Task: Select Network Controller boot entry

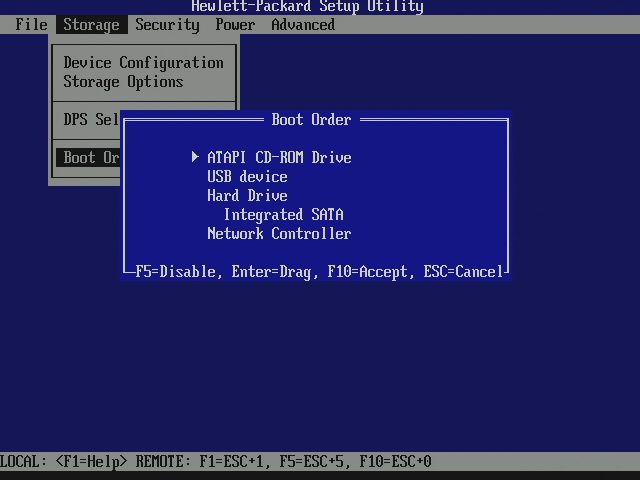Action: [x=279, y=233]
